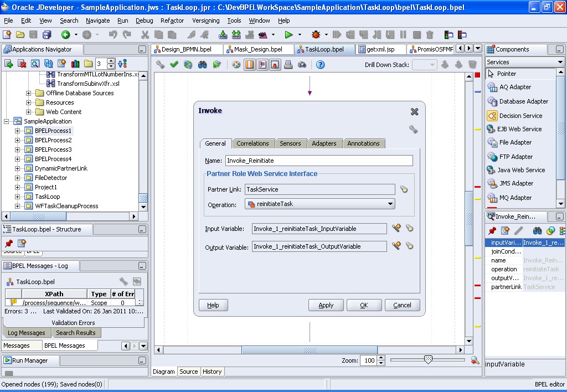Click the XPath expression builder wand for Input Variable
This screenshot has width=567, height=392.
pyautogui.click(x=396, y=228)
